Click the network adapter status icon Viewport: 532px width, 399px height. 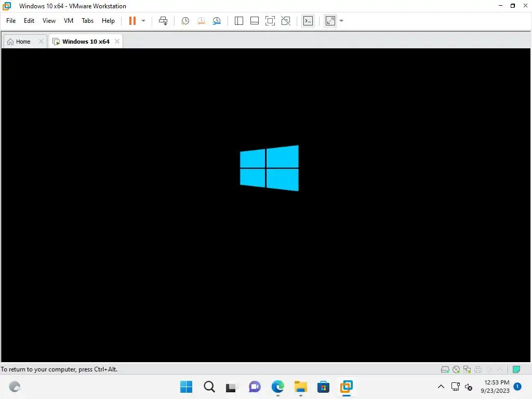[x=467, y=369]
